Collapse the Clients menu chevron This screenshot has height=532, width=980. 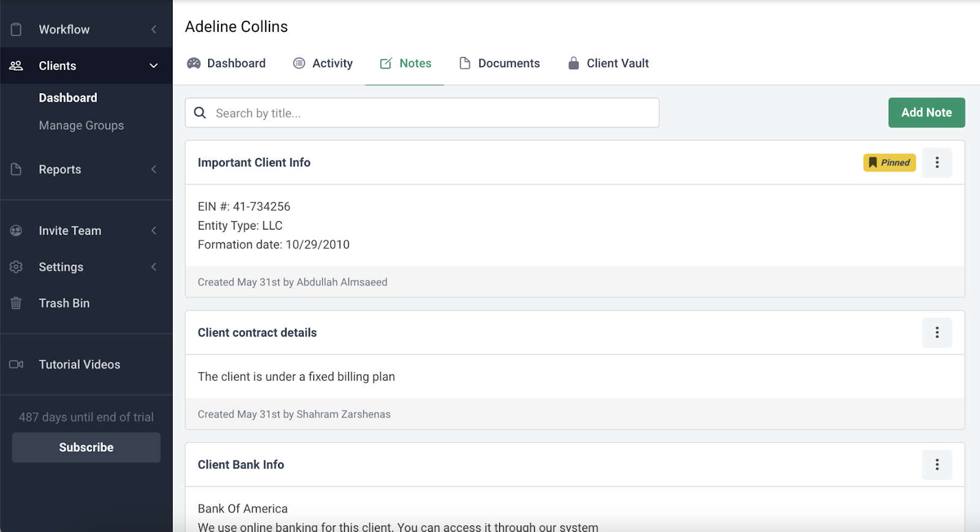click(154, 66)
